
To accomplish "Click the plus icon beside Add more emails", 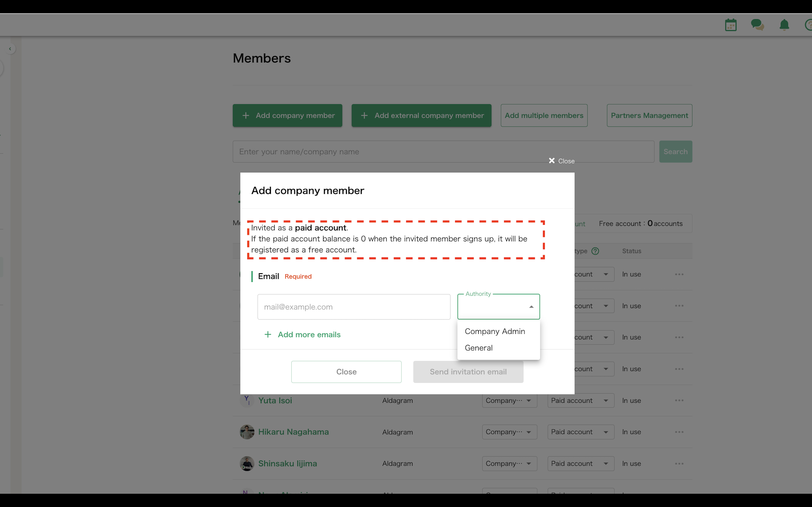I will [268, 334].
